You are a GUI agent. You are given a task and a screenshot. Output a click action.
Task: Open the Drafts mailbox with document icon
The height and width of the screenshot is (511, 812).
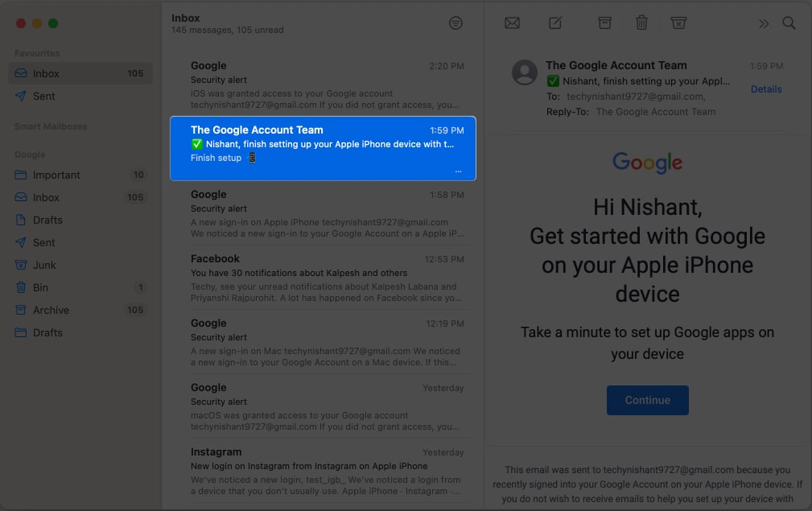pos(80,220)
